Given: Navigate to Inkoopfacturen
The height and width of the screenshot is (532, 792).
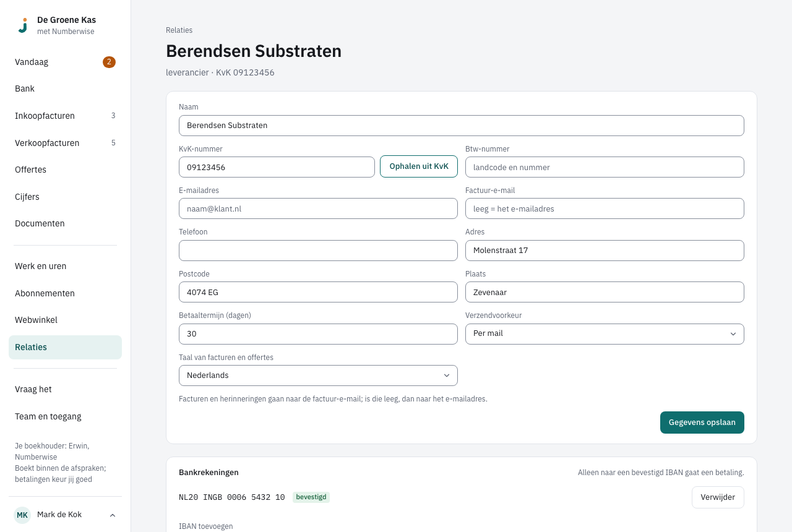Looking at the screenshot, I should click(65, 116).
